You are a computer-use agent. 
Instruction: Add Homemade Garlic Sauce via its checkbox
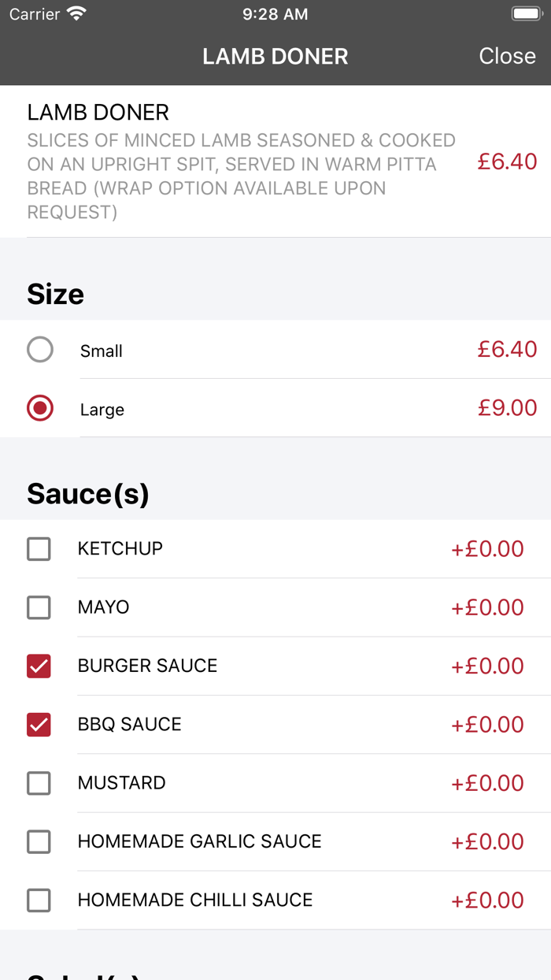[39, 841]
